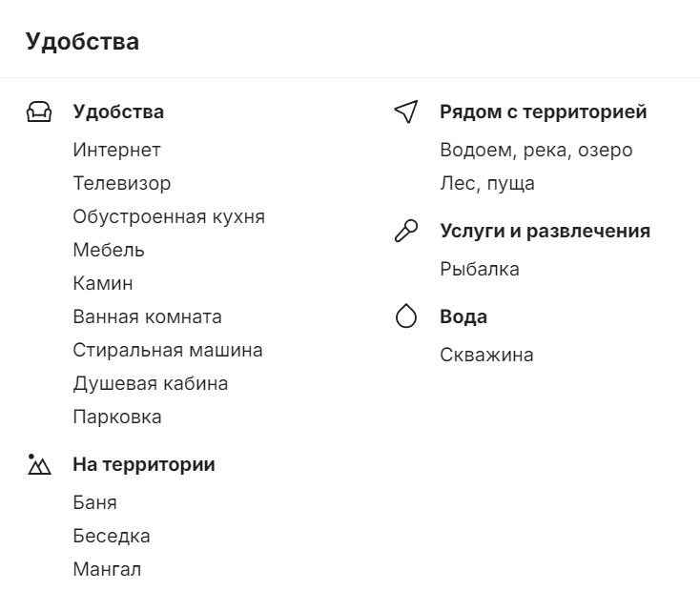Select the Интернет amenity item
Screen dimensions: 700x611
[x=116, y=150]
